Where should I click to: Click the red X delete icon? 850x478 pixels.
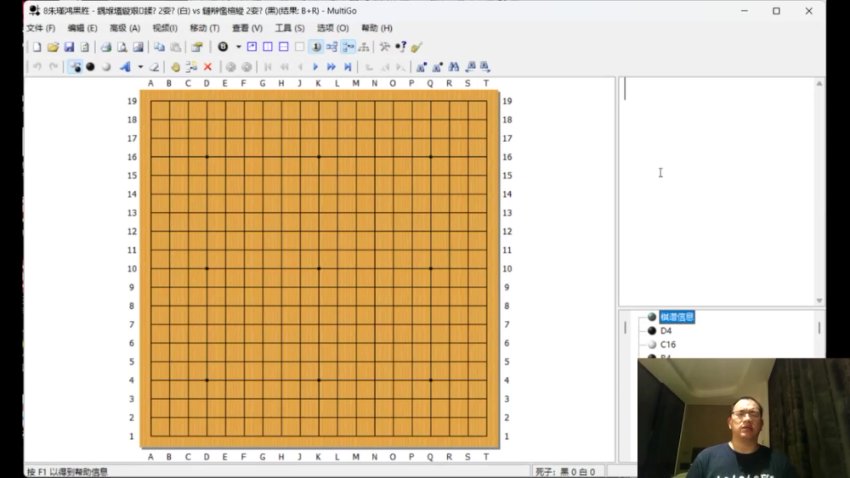pos(208,67)
